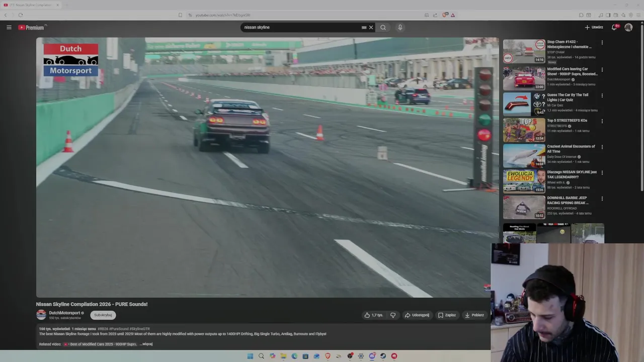Click the Pobierz download button
Screen dimensions: 644x362
click(474, 315)
